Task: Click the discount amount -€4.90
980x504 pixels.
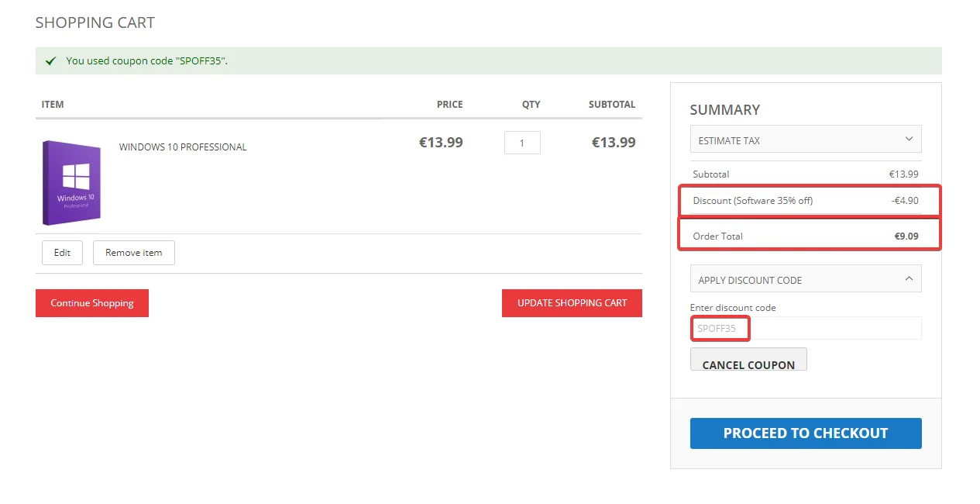Action: pos(905,201)
